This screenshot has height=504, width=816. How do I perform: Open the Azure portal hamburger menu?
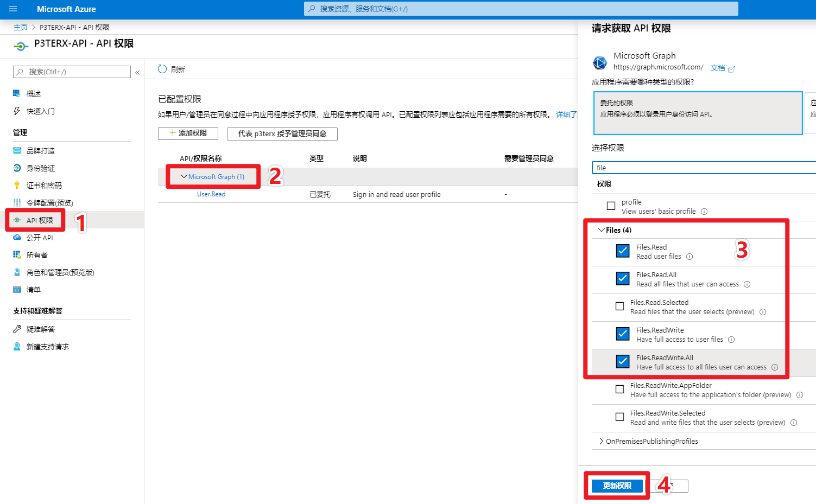click(x=13, y=9)
